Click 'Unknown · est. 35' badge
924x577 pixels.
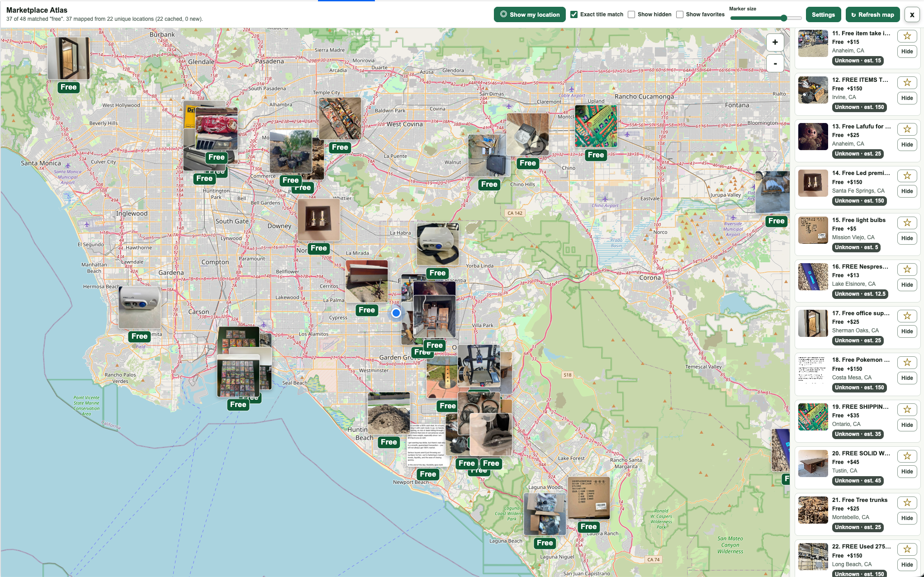(x=858, y=434)
